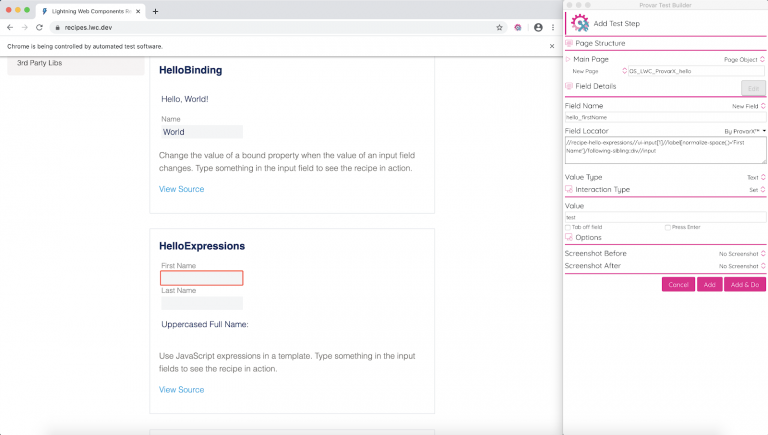
Task: Click the Page Structure section icon
Action: (x=570, y=44)
